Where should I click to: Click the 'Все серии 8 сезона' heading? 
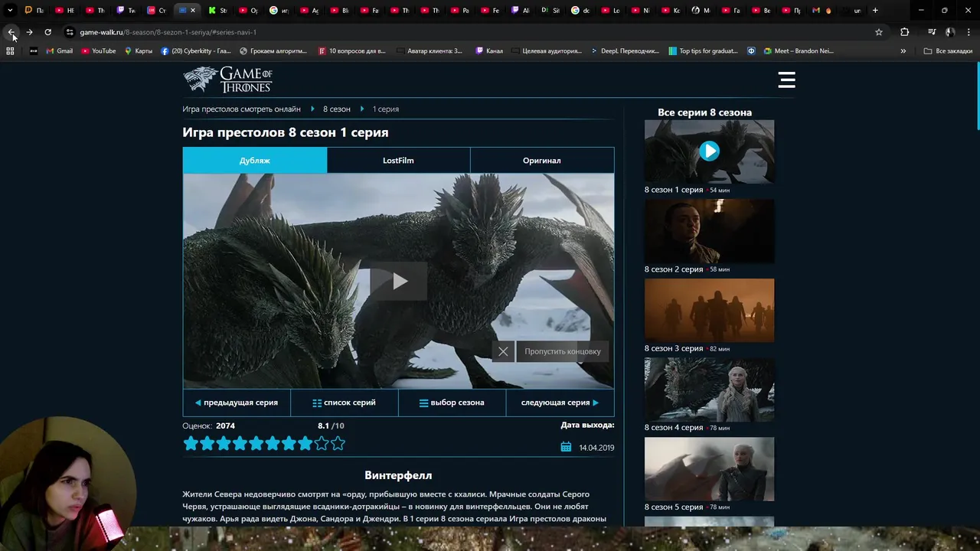[704, 112]
